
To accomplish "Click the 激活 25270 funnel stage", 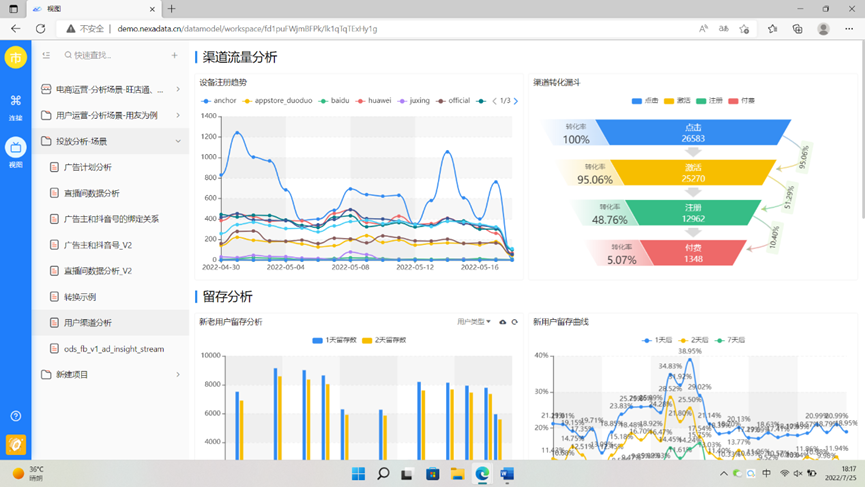I will (693, 173).
